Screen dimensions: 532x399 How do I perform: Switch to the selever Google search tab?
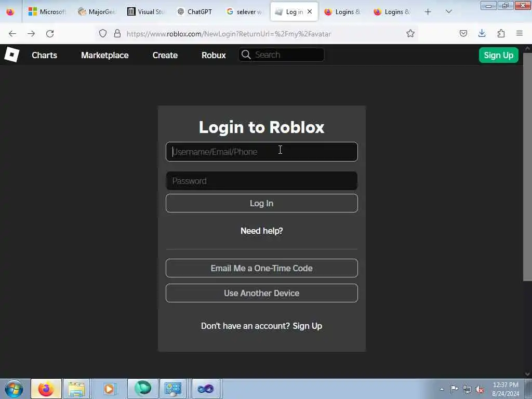244,12
